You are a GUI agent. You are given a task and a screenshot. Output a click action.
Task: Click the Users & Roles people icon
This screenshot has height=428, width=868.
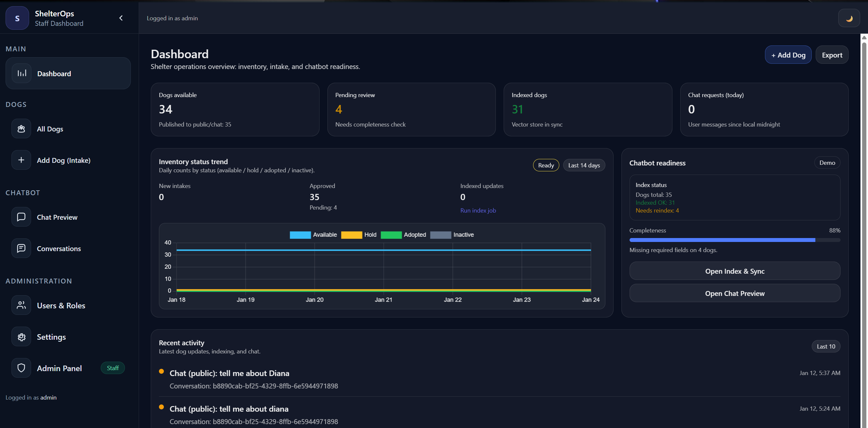pos(21,305)
